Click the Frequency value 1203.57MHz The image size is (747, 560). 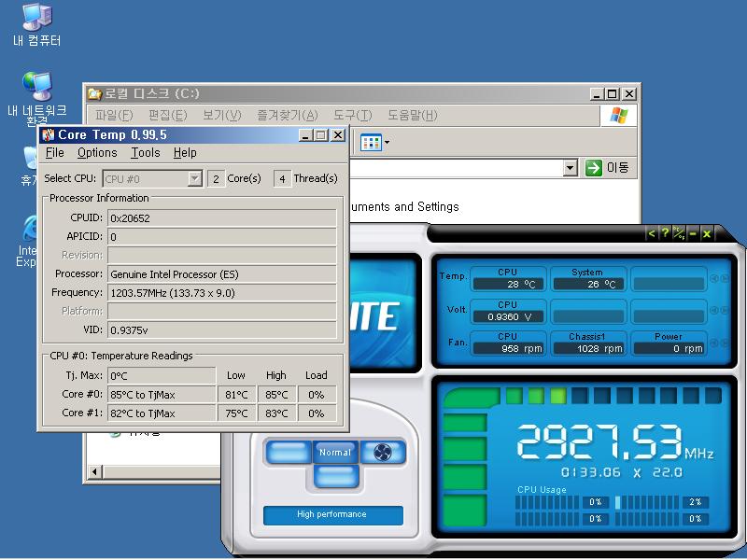point(222,293)
